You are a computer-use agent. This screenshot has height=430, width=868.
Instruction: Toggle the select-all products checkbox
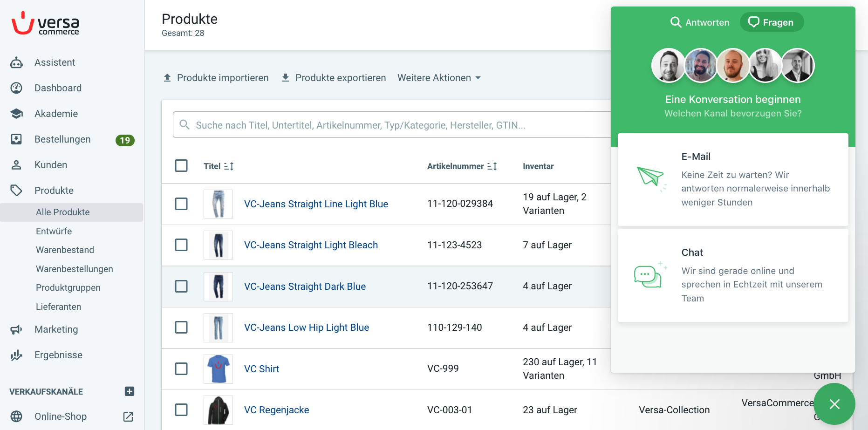tap(181, 166)
